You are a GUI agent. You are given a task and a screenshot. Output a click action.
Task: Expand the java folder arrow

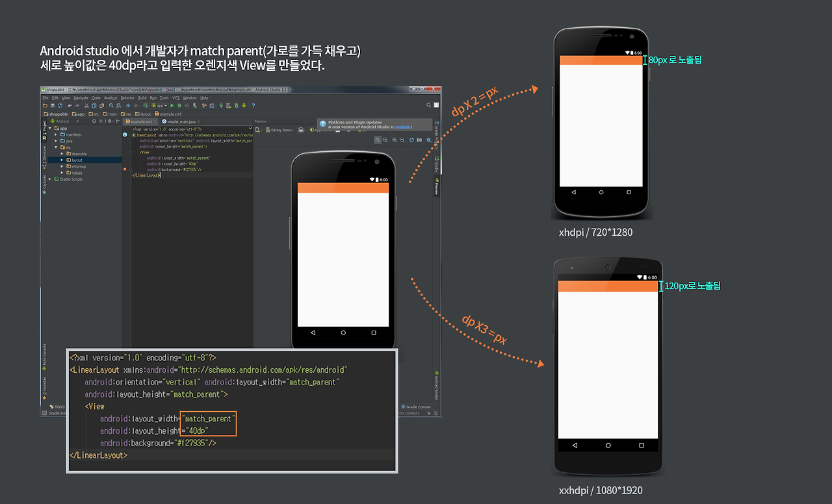coord(56,141)
